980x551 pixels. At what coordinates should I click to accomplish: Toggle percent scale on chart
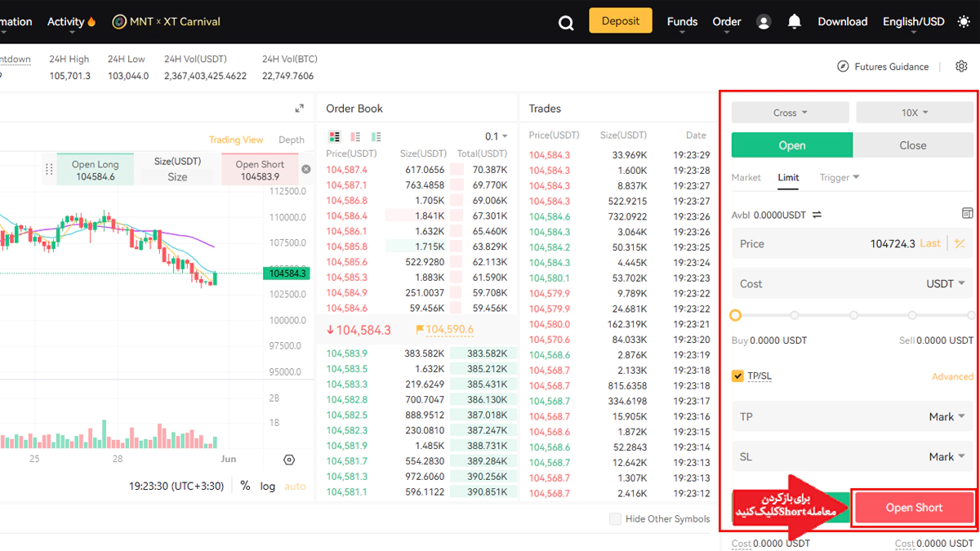245,486
